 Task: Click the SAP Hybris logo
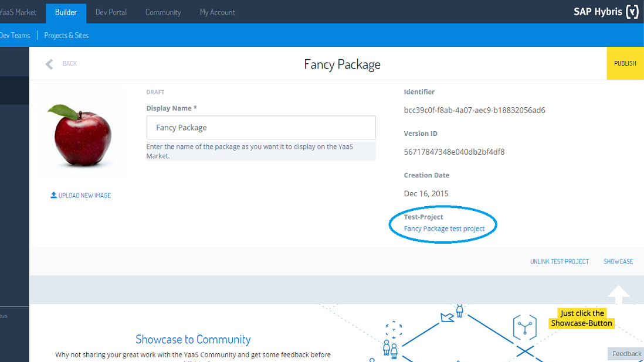tap(606, 12)
